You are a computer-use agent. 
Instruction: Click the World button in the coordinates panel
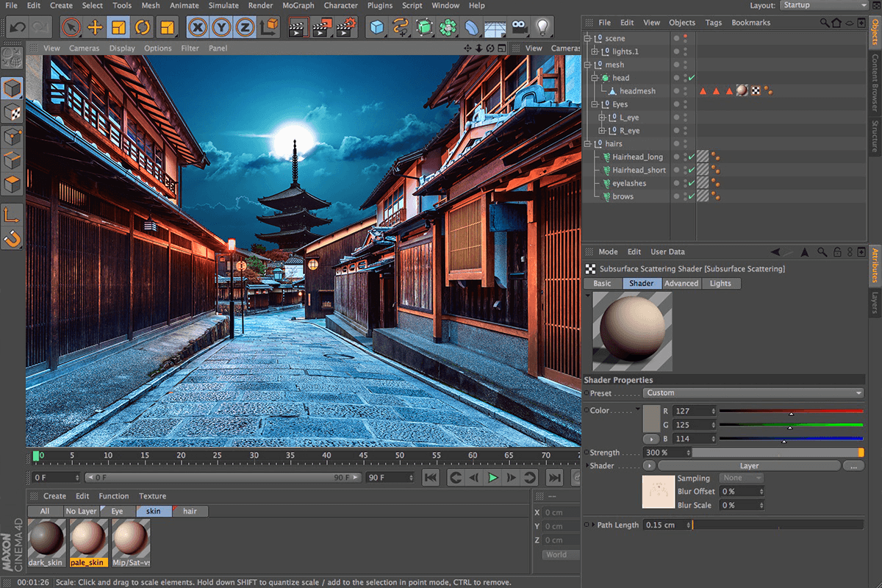pyautogui.click(x=559, y=555)
